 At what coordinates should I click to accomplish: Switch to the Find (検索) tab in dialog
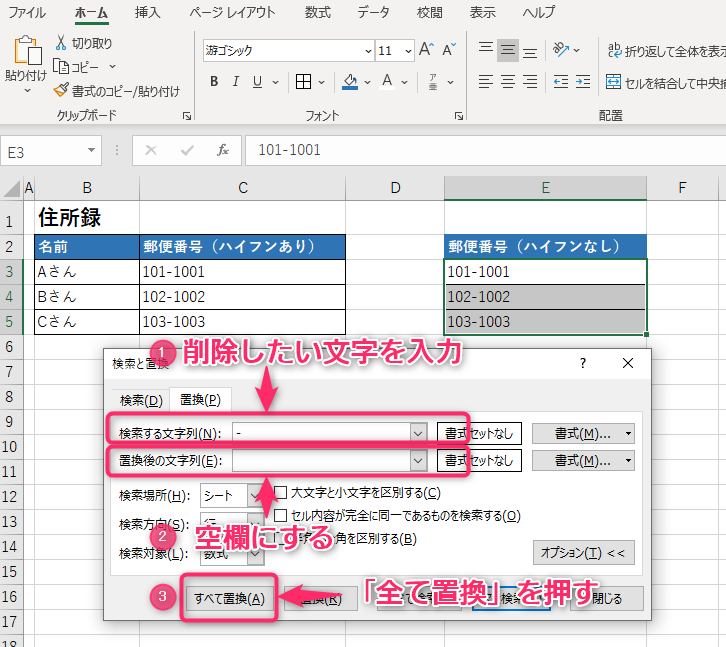click(x=140, y=400)
